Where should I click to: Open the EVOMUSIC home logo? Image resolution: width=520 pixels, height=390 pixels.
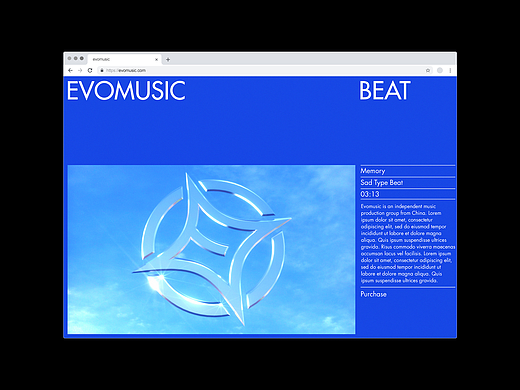point(126,90)
